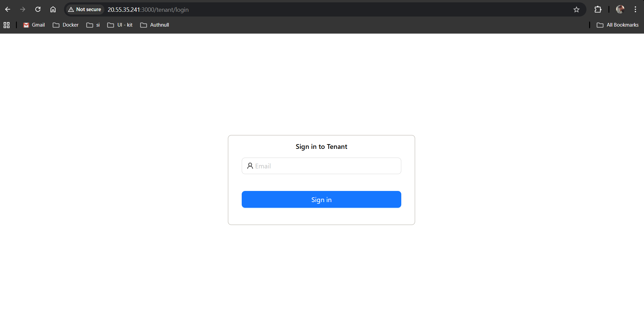Open the three-dot browser menu
The image size is (644, 326).
(x=636, y=9)
